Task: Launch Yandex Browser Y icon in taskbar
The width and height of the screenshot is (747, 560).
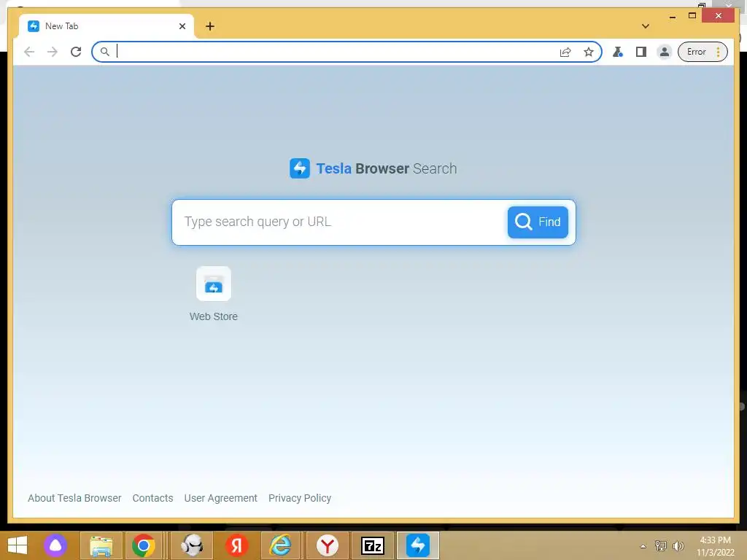Action: (328, 545)
